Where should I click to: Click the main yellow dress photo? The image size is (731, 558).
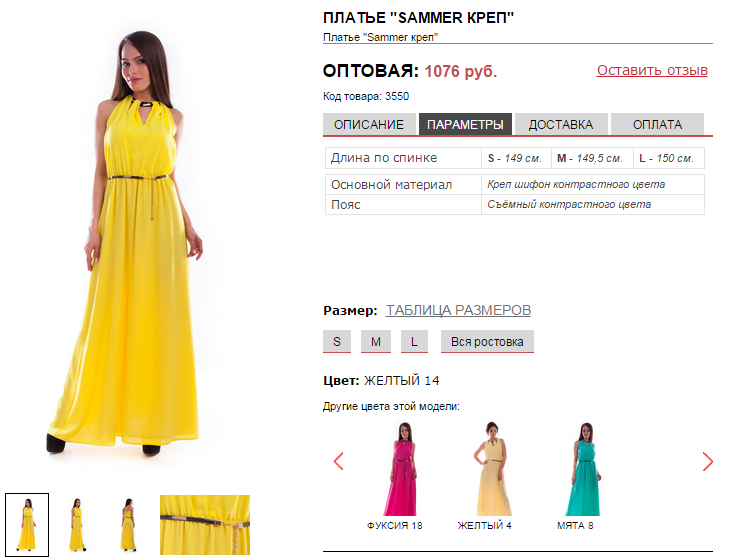(126, 242)
